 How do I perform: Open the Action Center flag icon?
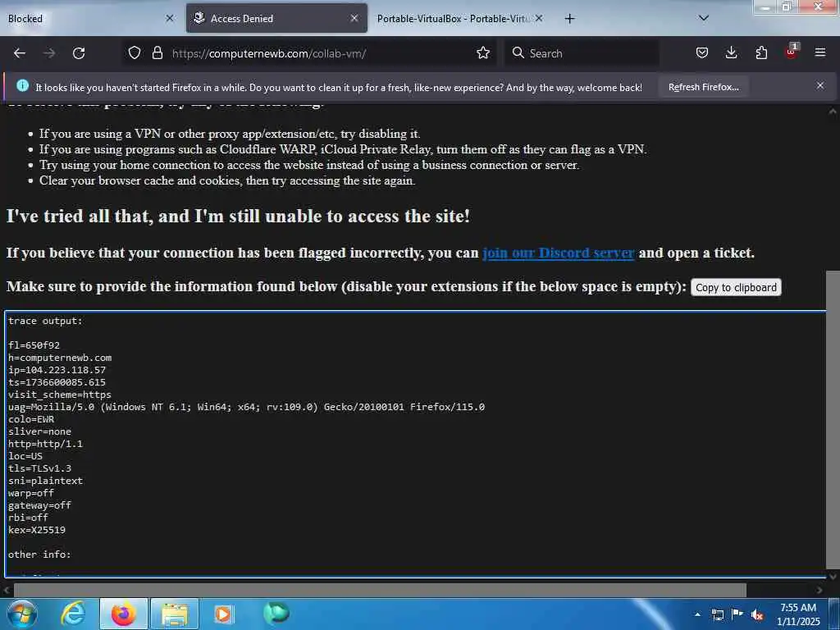(737, 614)
